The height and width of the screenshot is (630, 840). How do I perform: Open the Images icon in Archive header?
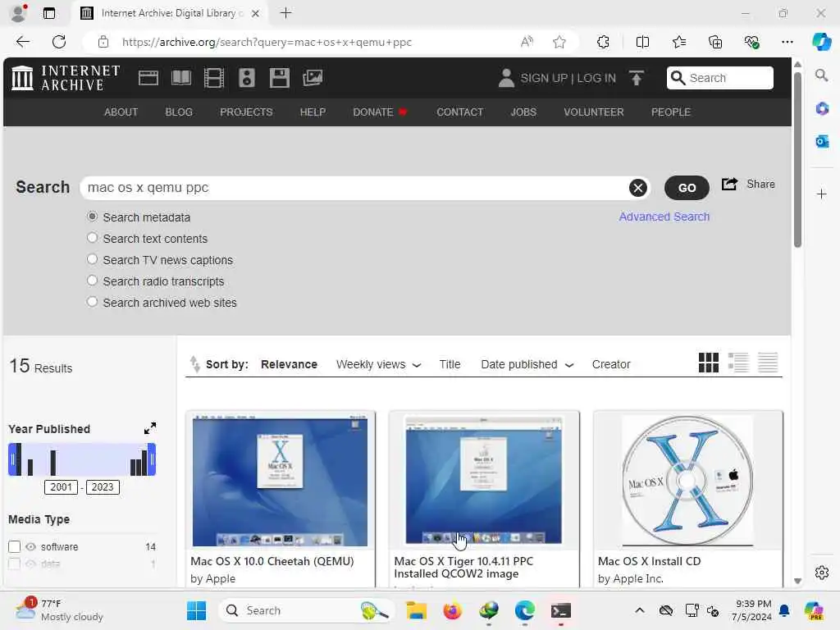pos(313,78)
